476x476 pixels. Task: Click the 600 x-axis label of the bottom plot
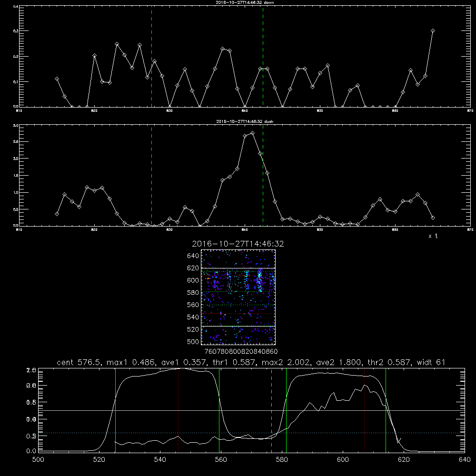click(343, 460)
